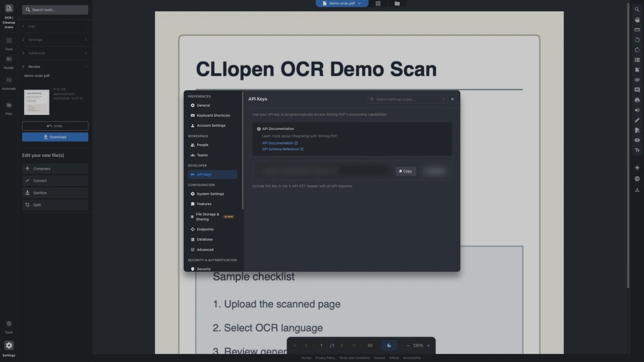Click the redact page icon
The height and width of the screenshot is (362, 644).
[x=637, y=130]
